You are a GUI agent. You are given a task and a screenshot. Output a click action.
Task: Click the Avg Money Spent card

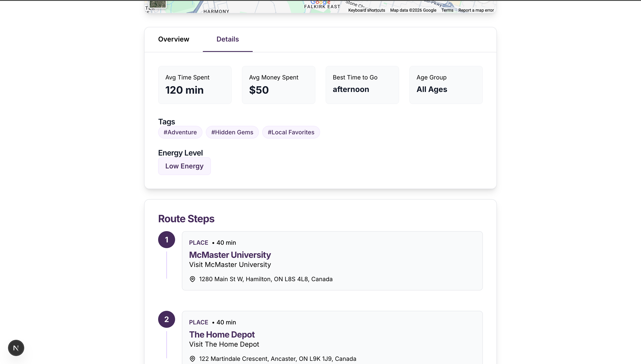click(278, 85)
